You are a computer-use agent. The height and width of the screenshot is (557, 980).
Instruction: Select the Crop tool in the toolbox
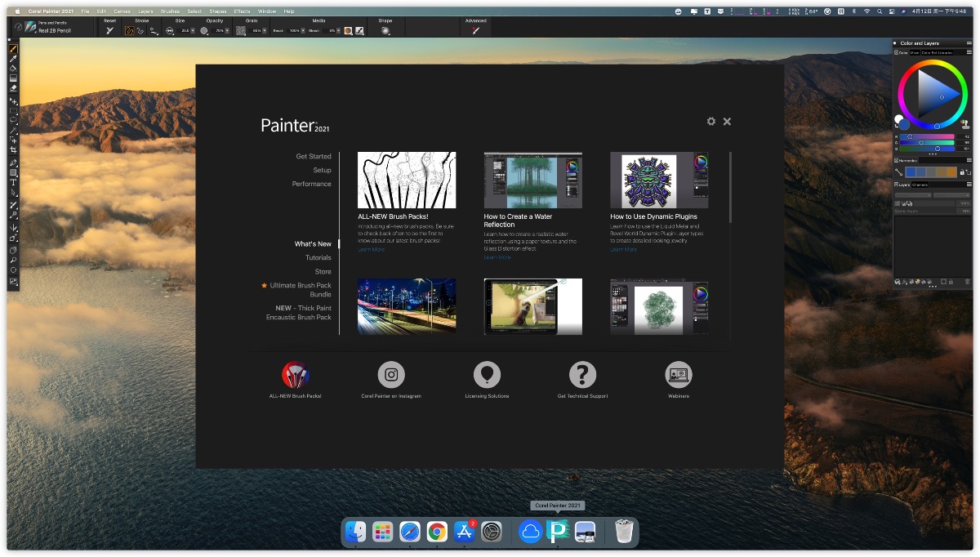(13, 149)
